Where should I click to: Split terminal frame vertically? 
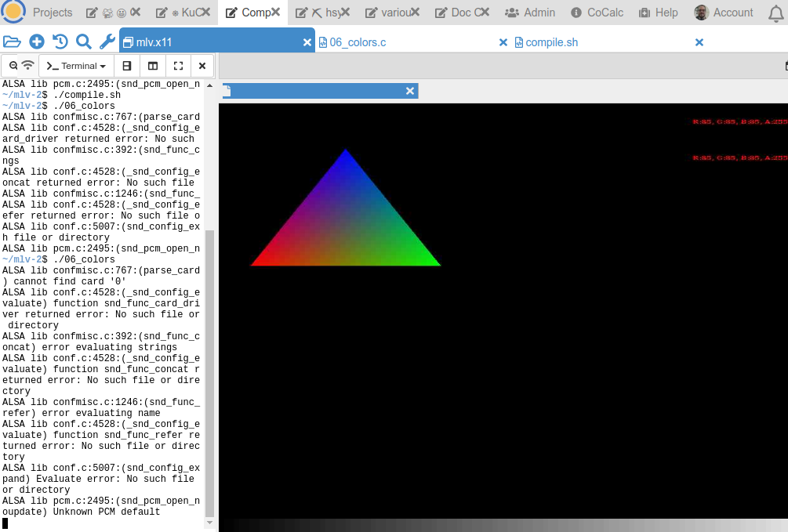(x=153, y=67)
